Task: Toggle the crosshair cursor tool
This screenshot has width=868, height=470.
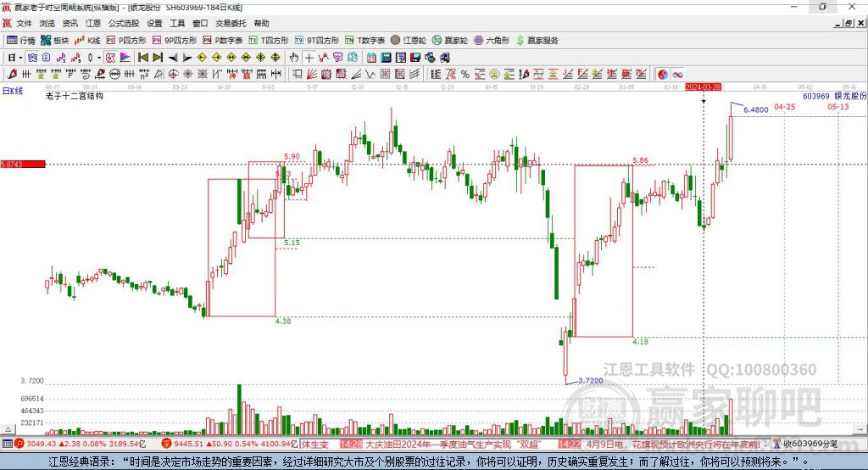Action: [309, 58]
